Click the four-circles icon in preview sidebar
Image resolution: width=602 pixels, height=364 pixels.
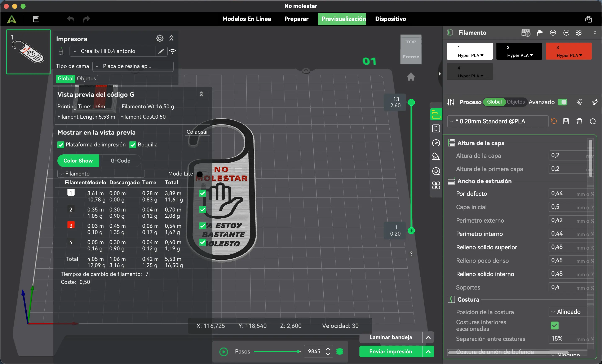436,185
